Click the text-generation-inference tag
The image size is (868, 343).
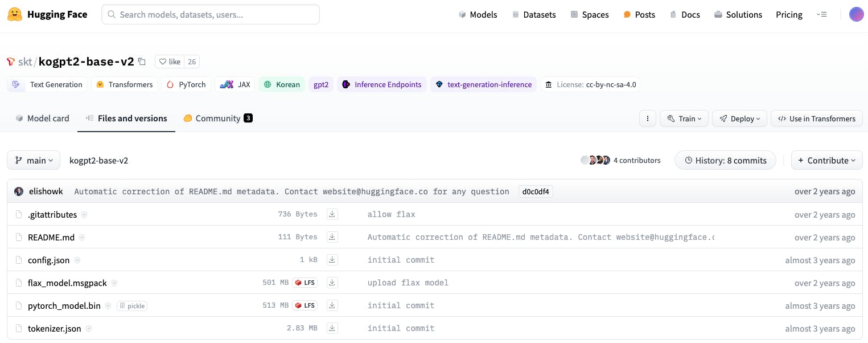pyautogui.click(x=483, y=84)
